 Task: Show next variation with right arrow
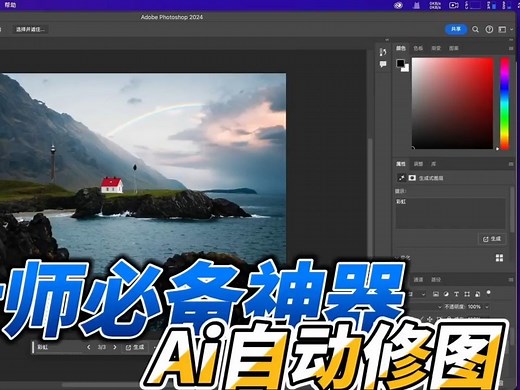pyautogui.click(x=115, y=347)
